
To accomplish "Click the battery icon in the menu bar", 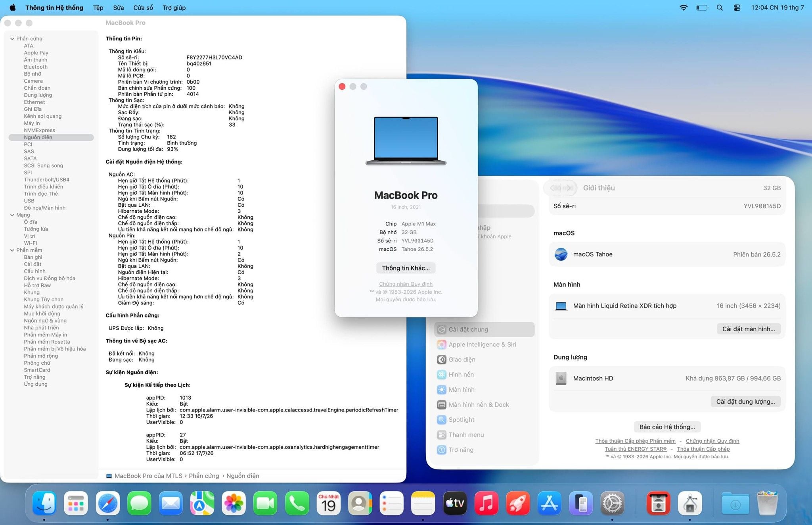I will coord(702,8).
